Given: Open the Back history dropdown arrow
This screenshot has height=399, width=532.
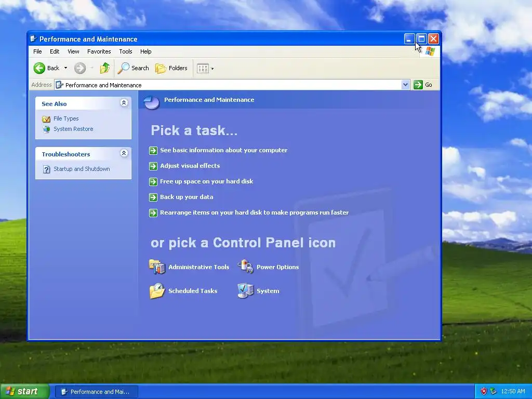Looking at the screenshot, I should (x=65, y=68).
